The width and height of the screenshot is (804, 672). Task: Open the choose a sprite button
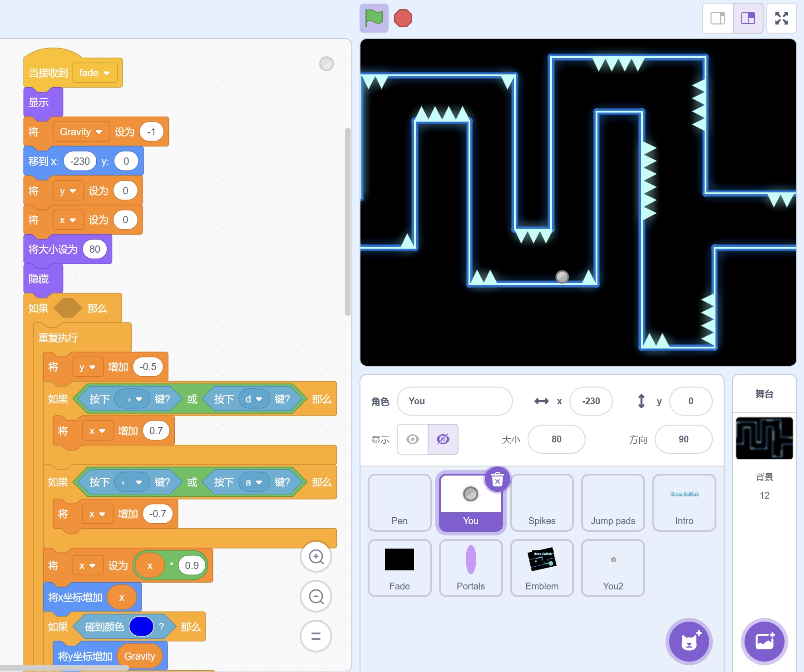689,642
